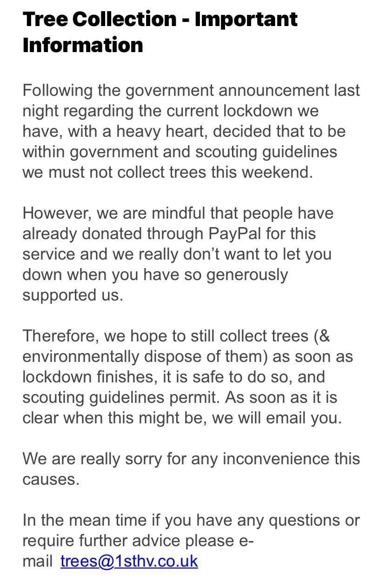Click the "We are really sorry" apology paragraph

[191, 468]
